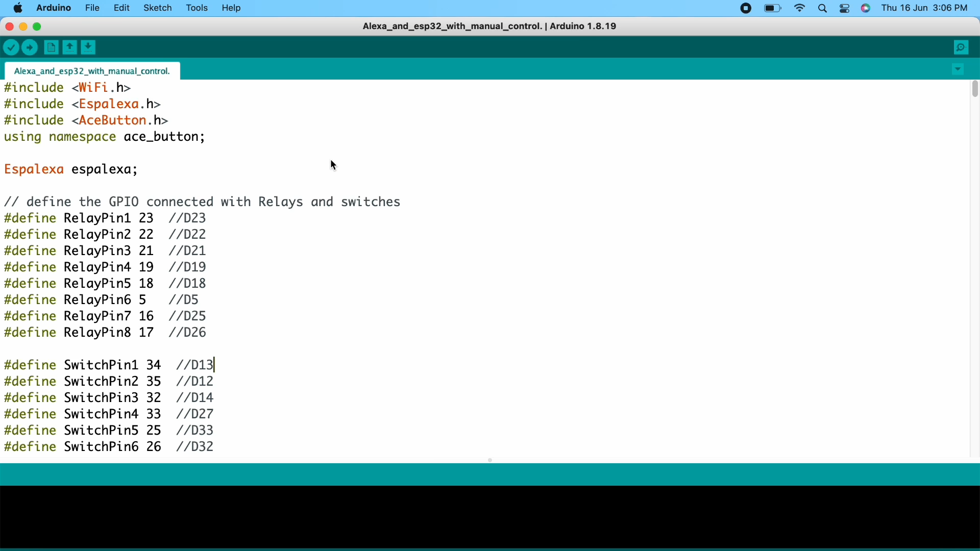
Task: Open a sketch with the Open icon
Action: (x=70, y=48)
